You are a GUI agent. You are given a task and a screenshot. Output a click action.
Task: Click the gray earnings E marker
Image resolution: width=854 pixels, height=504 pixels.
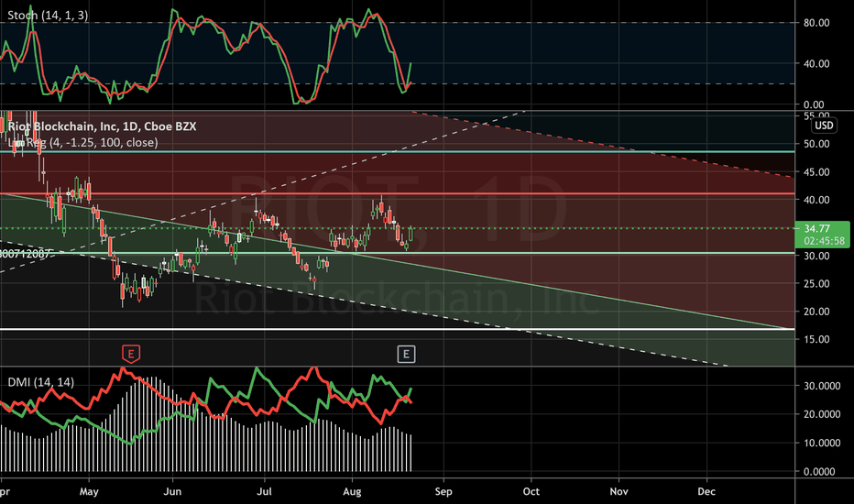[406, 354]
